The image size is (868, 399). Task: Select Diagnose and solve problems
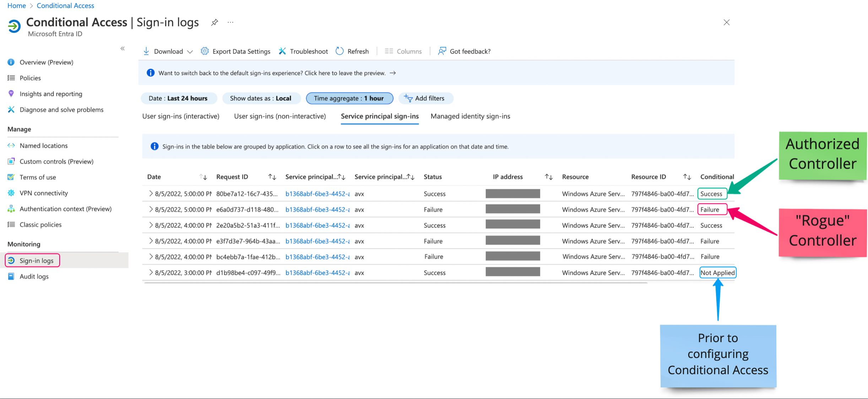click(61, 109)
